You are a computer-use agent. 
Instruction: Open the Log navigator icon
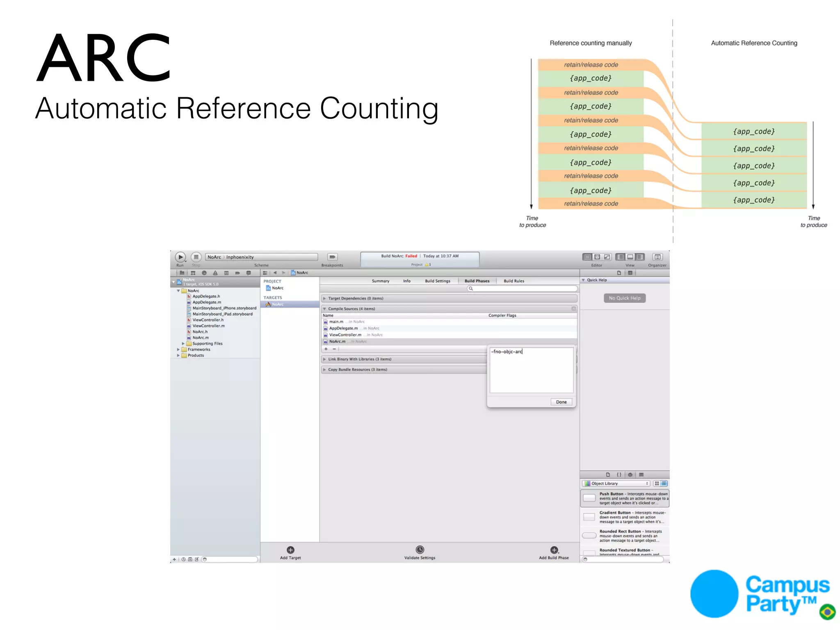248,273
